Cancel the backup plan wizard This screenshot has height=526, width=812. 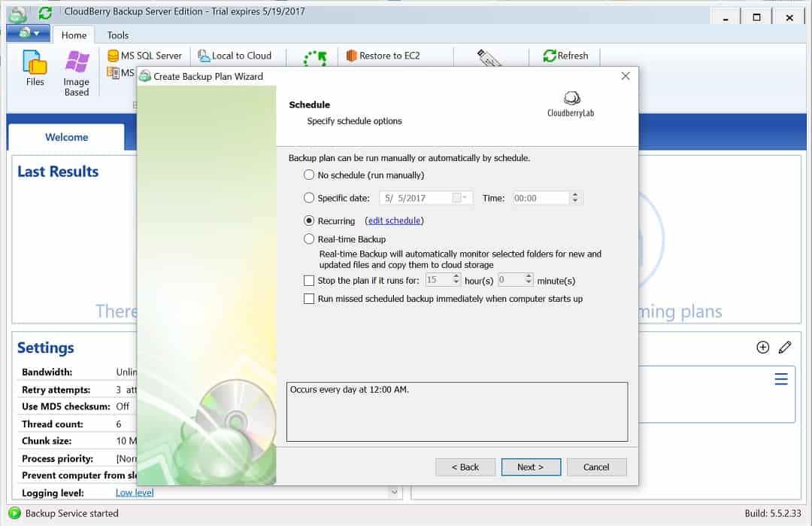coord(596,467)
